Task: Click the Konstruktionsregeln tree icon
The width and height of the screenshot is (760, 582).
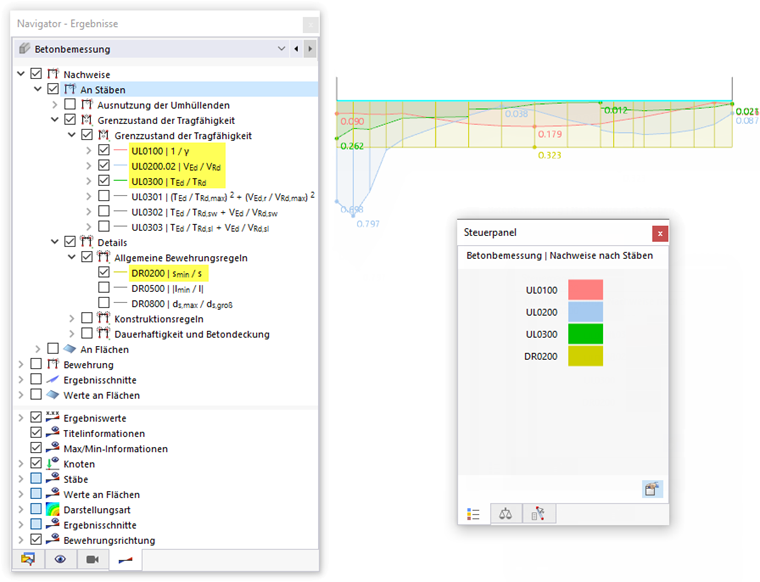Action: (103, 318)
